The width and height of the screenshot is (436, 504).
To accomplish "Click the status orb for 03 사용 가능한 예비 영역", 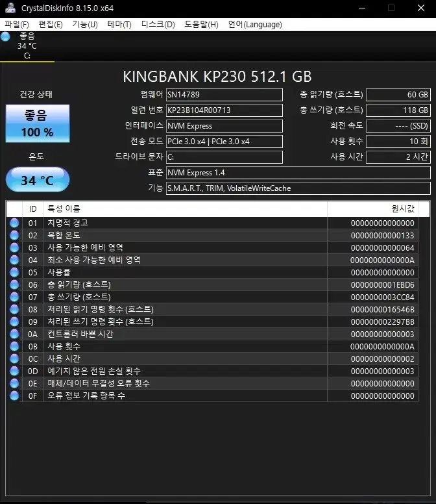I will [14, 247].
